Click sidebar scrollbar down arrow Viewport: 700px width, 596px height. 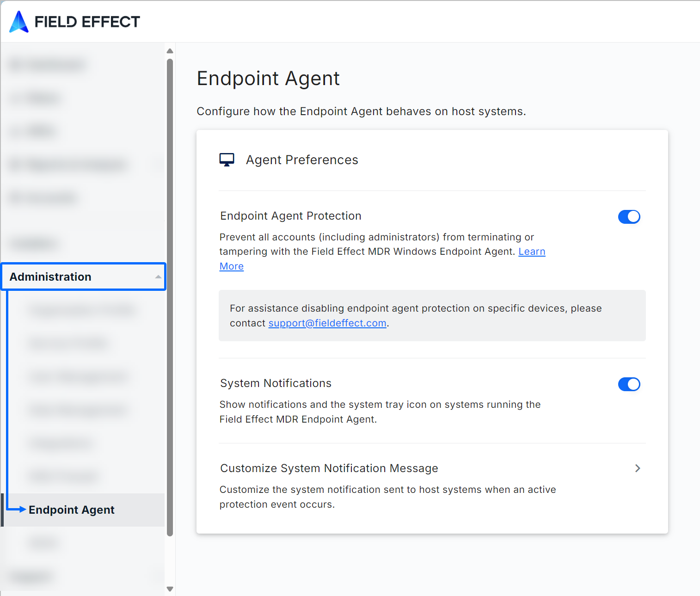tap(170, 589)
